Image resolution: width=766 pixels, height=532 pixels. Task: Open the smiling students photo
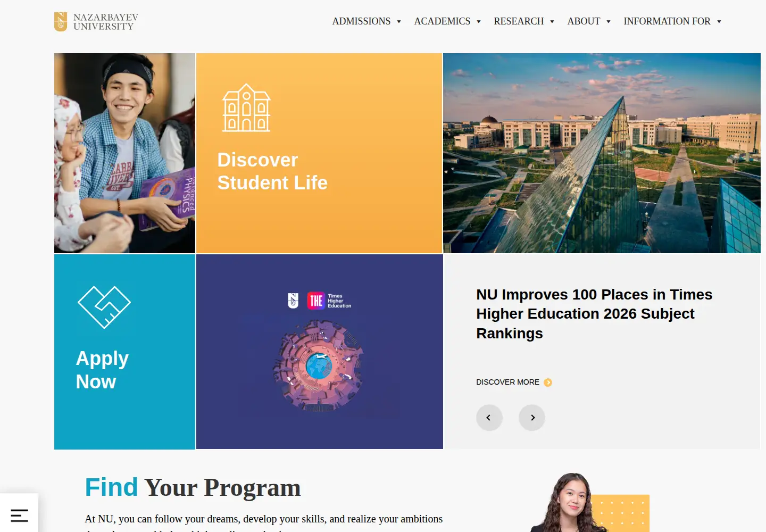(124, 153)
